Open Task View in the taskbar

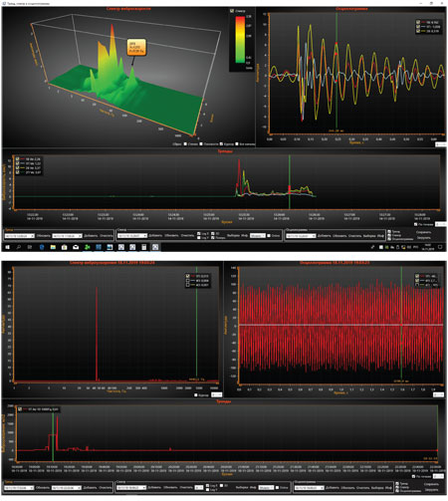30,247
